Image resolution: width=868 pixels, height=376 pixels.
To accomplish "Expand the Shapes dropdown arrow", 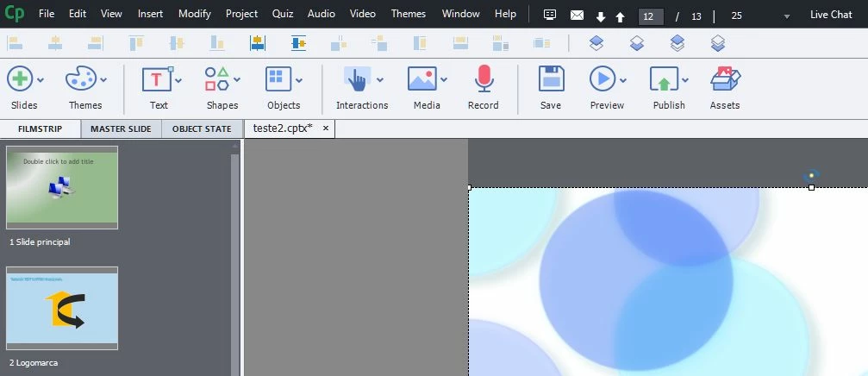I will point(237,80).
